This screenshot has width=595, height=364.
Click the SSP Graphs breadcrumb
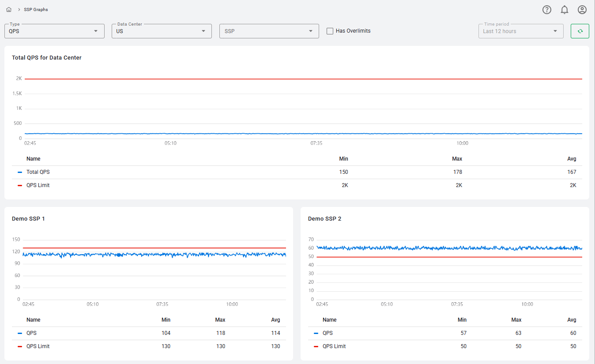click(36, 9)
